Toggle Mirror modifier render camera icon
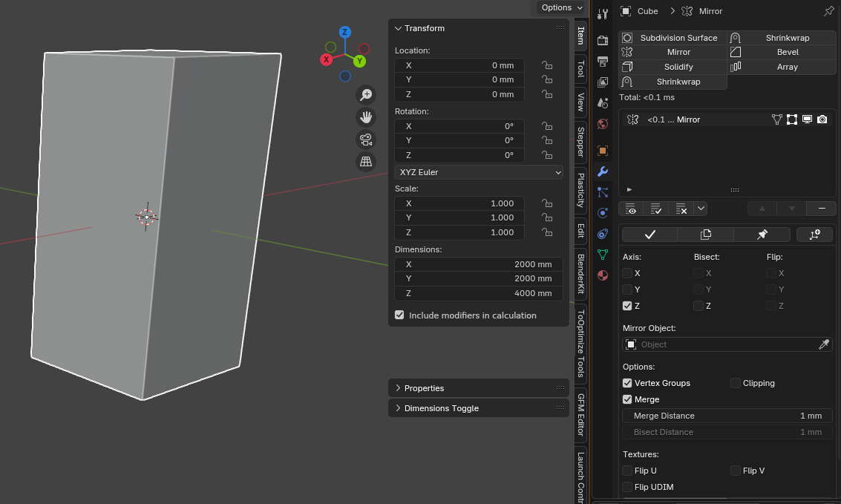 click(x=822, y=120)
